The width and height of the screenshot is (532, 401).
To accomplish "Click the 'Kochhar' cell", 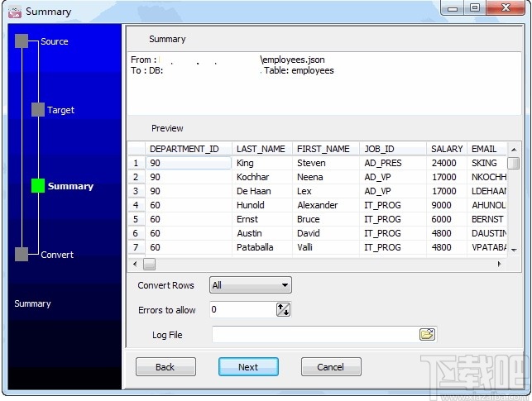I will coord(262,177).
